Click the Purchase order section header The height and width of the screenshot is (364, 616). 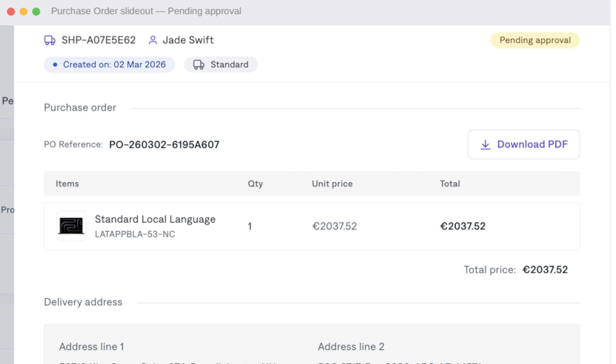coord(80,107)
